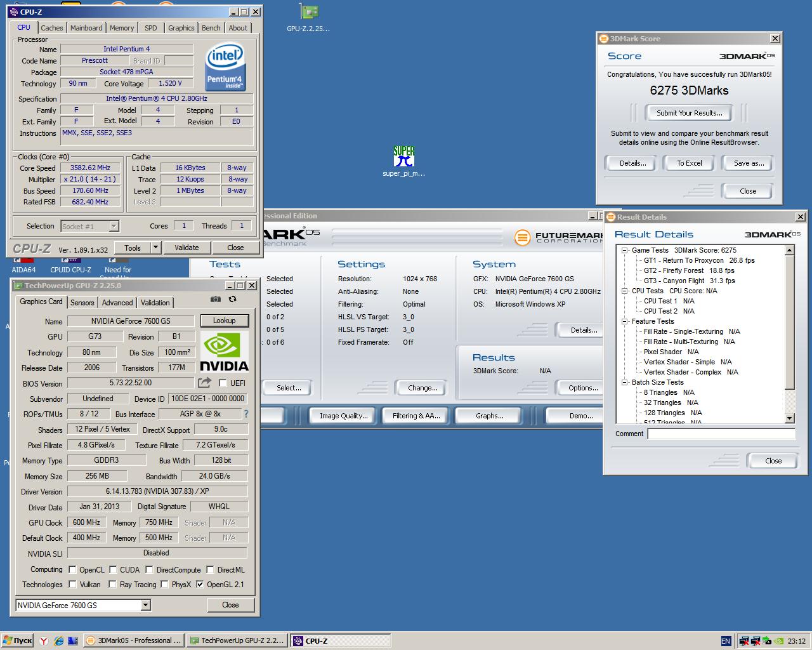812x650 pixels.
Task: Click the CPU-Z window title icon
Action: 14,11
